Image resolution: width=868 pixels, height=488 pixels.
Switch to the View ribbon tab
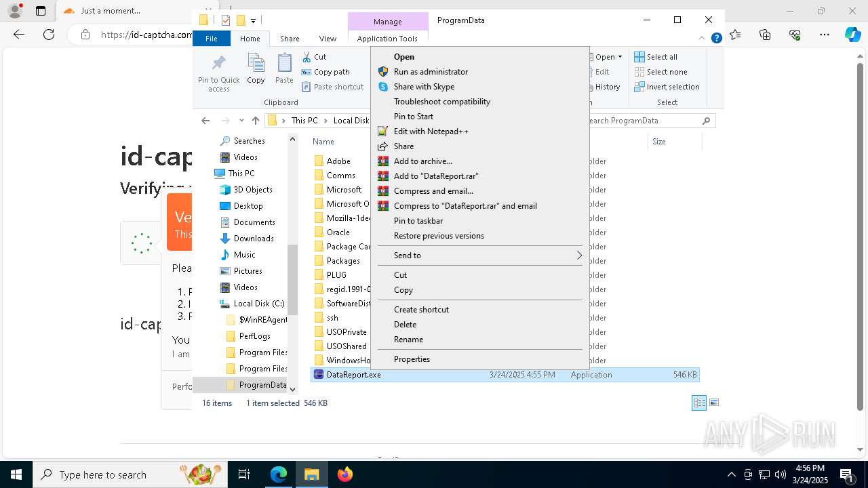[328, 39]
